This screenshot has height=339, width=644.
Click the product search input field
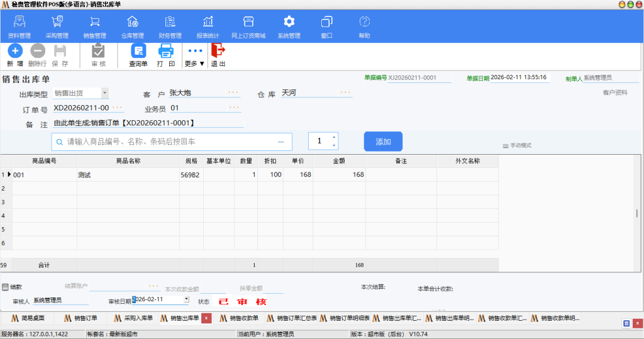(170, 142)
